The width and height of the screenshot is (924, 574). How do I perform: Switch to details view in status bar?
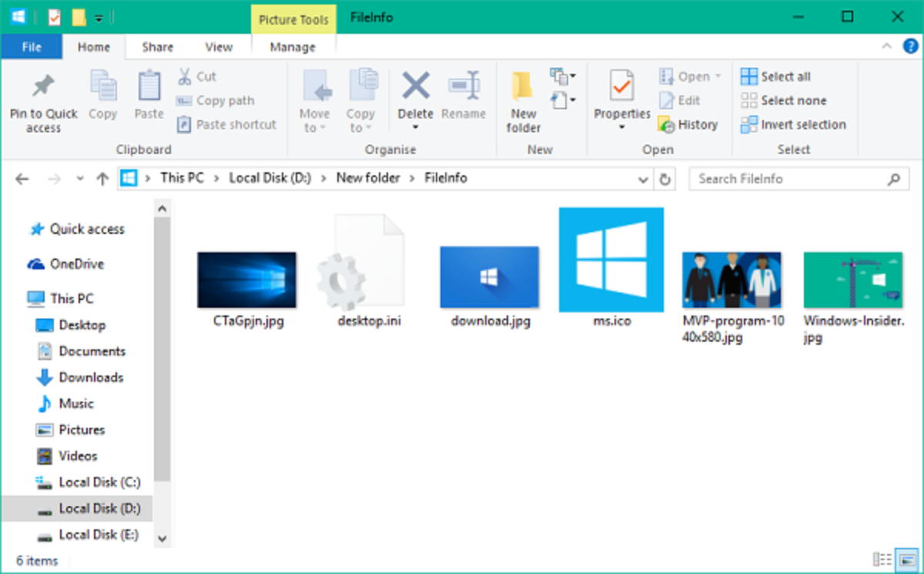882,559
